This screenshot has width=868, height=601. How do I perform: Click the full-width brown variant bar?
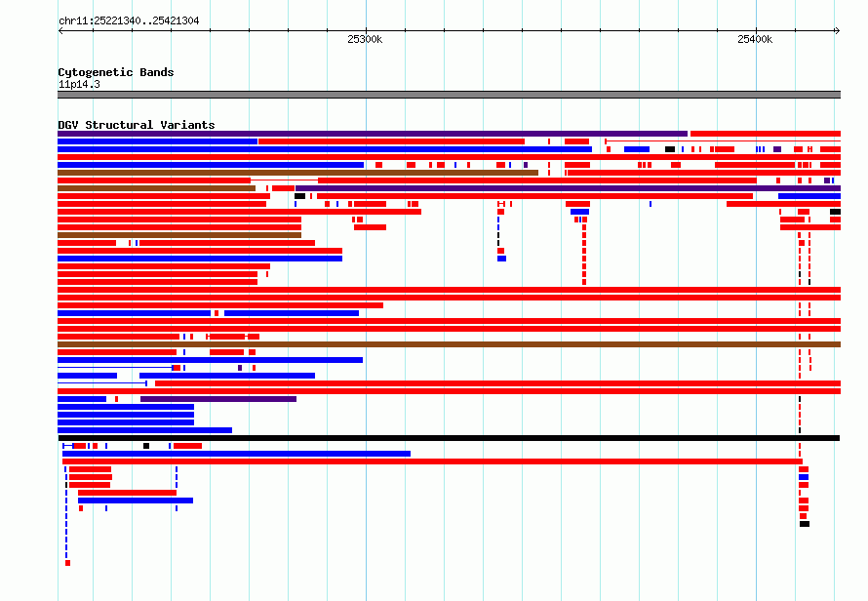449,344
